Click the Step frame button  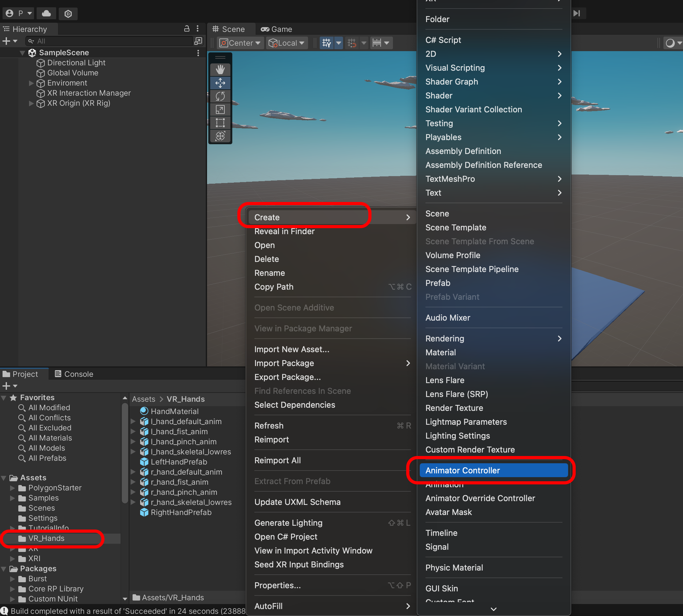tap(577, 14)
